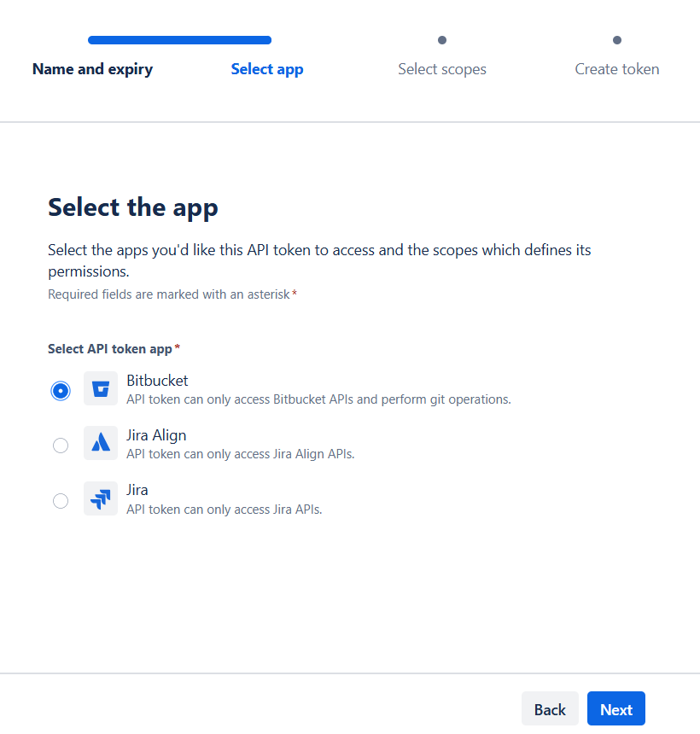Click the 'only access Jira APIs' description
The height and width of the screenshot is (734, 700).
(x=224, y=510)
